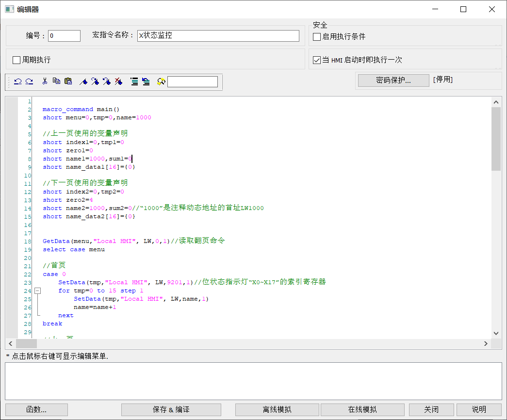Click the toolbar search text box
507x420 pixels.
click(x=192, y=81)
